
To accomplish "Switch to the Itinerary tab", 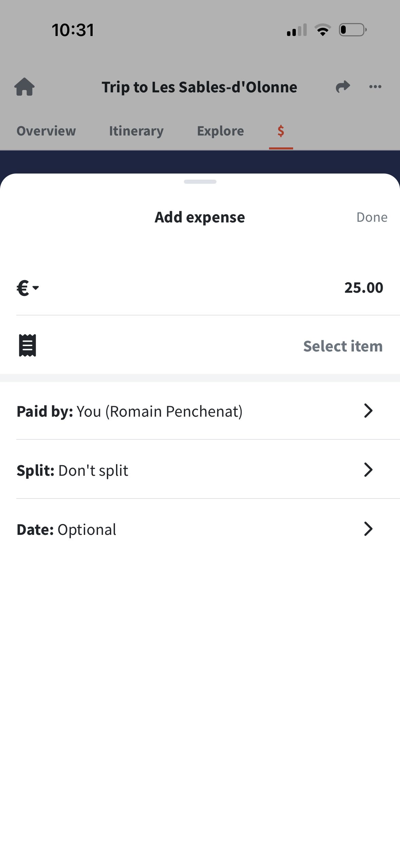I will coord(136,131).
